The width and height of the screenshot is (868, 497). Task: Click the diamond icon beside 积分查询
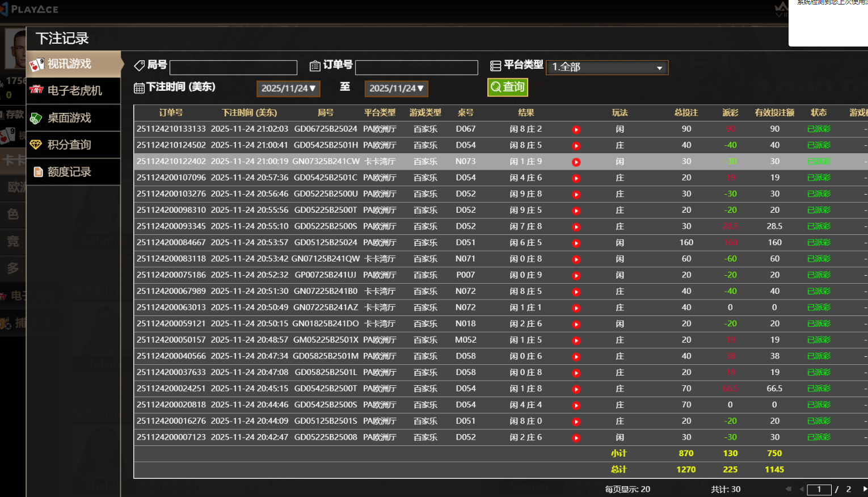[36, 145]
